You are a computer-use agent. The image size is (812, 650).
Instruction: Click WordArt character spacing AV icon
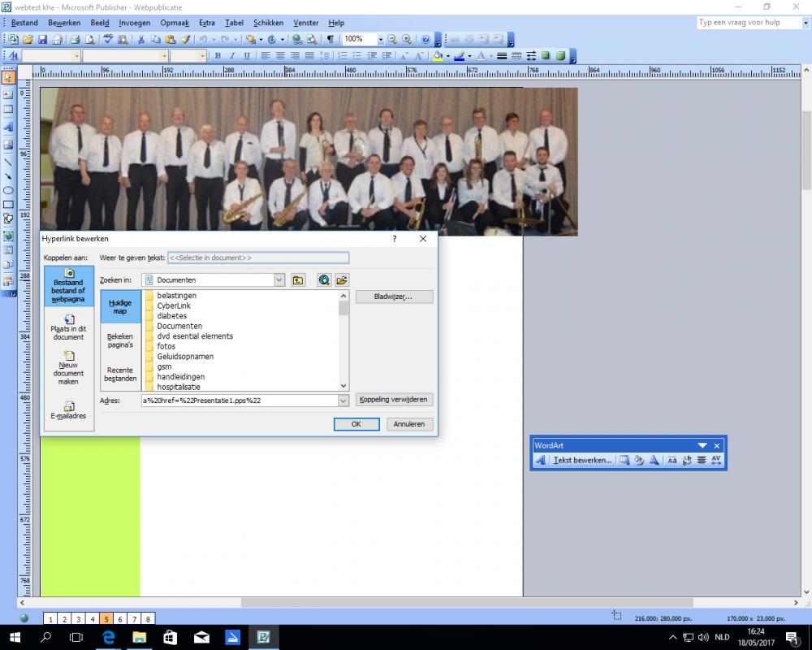click(x=716, y=460)
